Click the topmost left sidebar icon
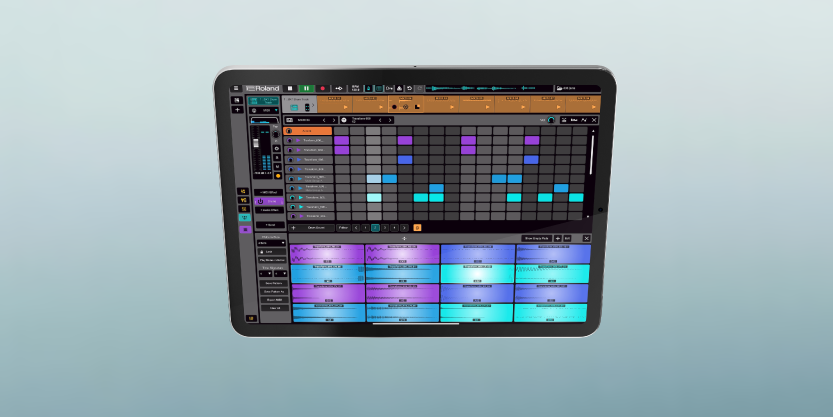833x417 pixels. [x=237, y=100]
